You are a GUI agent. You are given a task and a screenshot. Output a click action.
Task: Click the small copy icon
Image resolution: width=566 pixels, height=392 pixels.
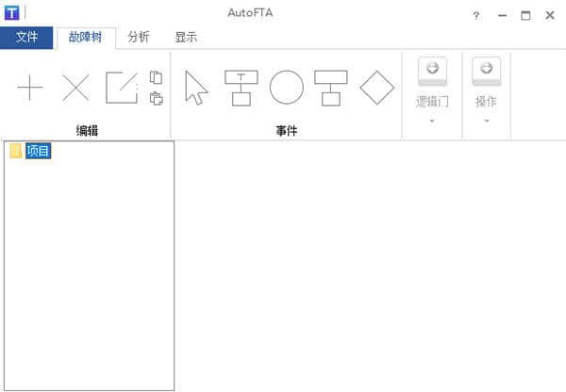point(157,77)
